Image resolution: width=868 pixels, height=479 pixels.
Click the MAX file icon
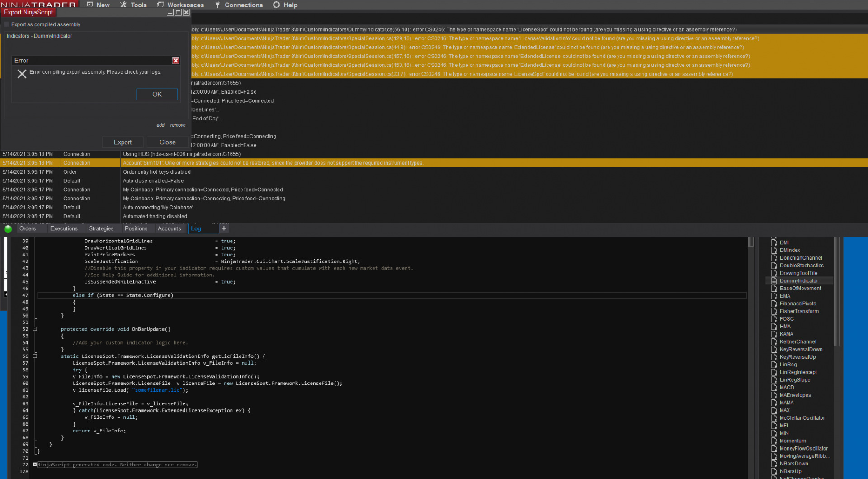(774, 411)
